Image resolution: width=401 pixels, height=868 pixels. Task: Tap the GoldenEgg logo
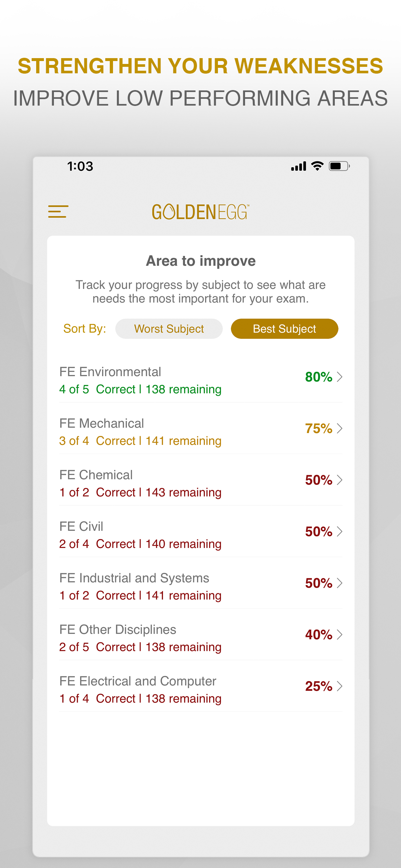pyautogui.click(x=200, y=212)
